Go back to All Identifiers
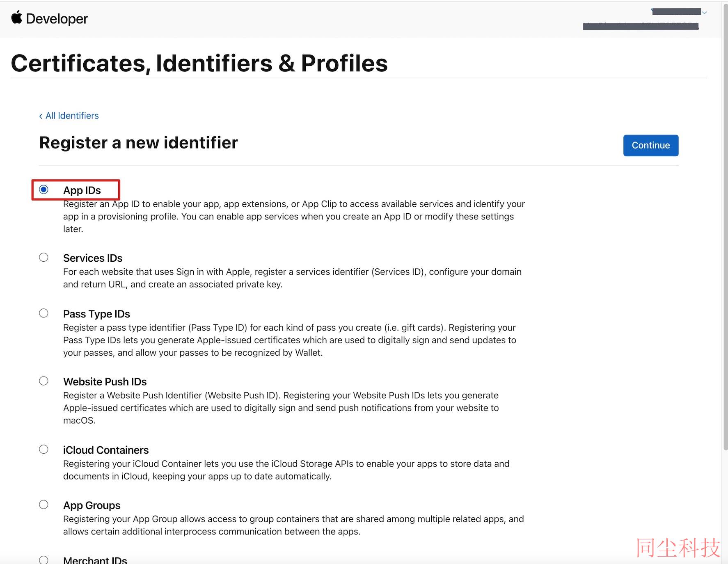 click(69, 116)
